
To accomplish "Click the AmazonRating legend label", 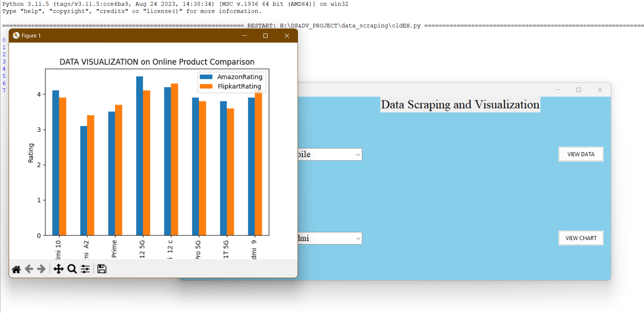I will (x=240, y=77).
